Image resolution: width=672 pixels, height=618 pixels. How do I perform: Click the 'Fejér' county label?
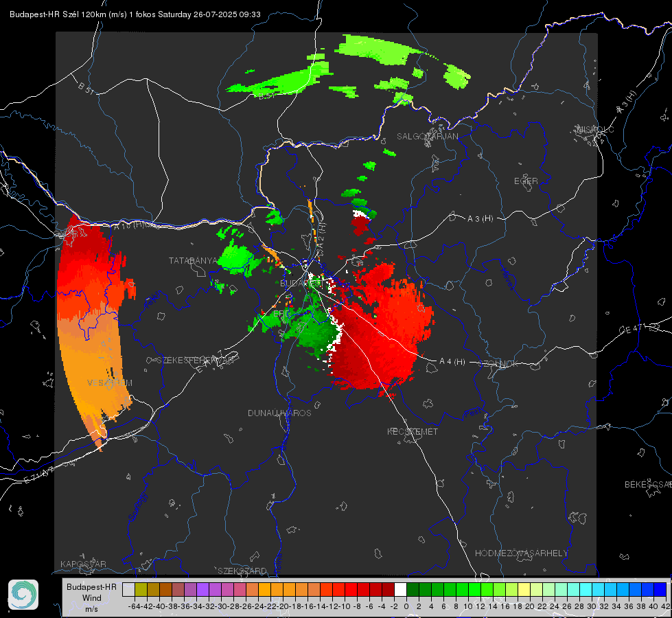click(x=153, y=301)
